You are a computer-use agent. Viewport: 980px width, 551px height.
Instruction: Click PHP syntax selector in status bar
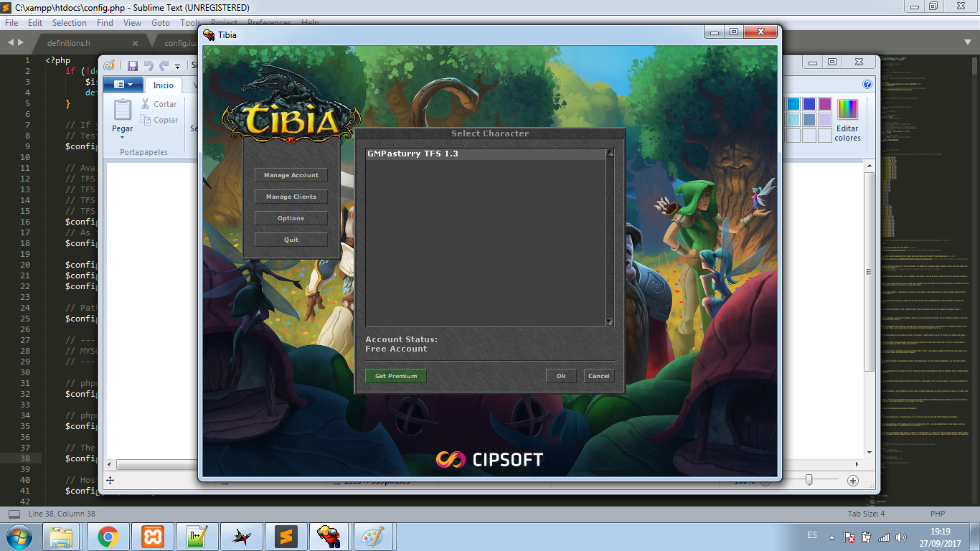click(938, 514)
